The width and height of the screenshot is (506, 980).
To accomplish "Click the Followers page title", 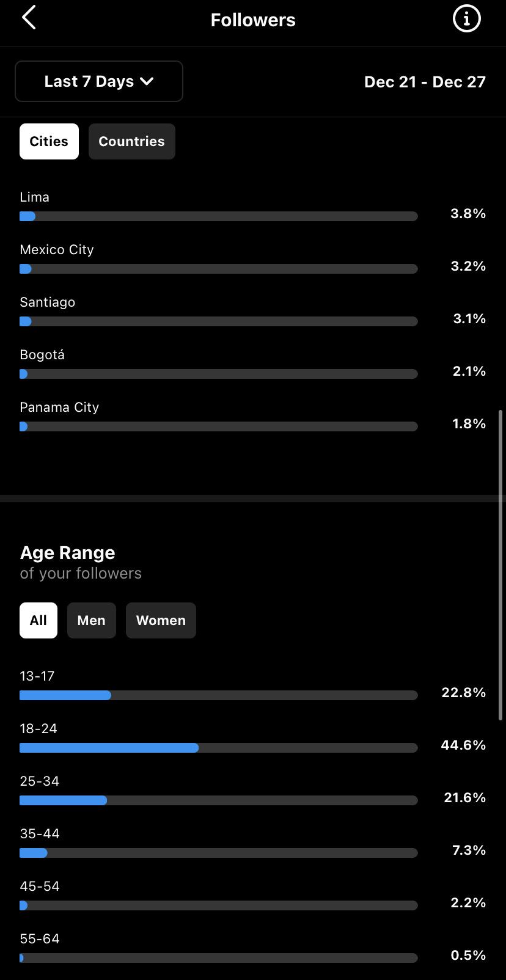I will [x=253, y=20].
